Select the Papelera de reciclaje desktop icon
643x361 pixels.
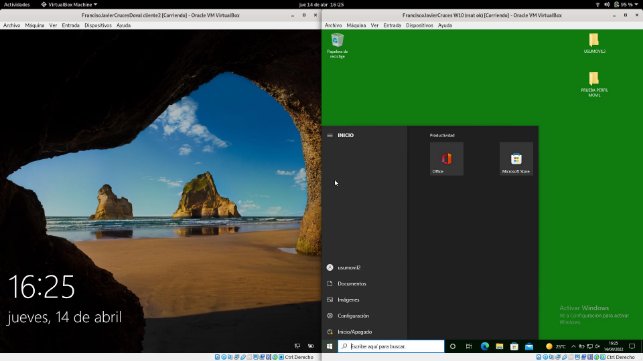(337, 45)
